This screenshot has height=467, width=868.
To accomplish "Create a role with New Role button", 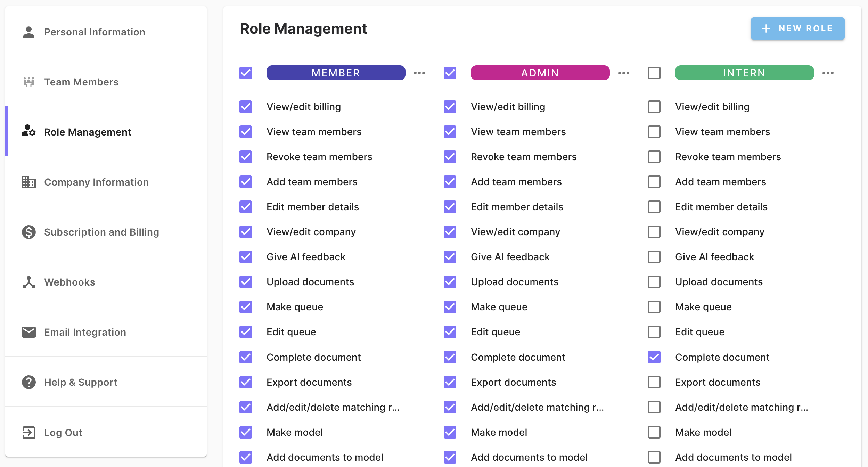I will (797, 28).
